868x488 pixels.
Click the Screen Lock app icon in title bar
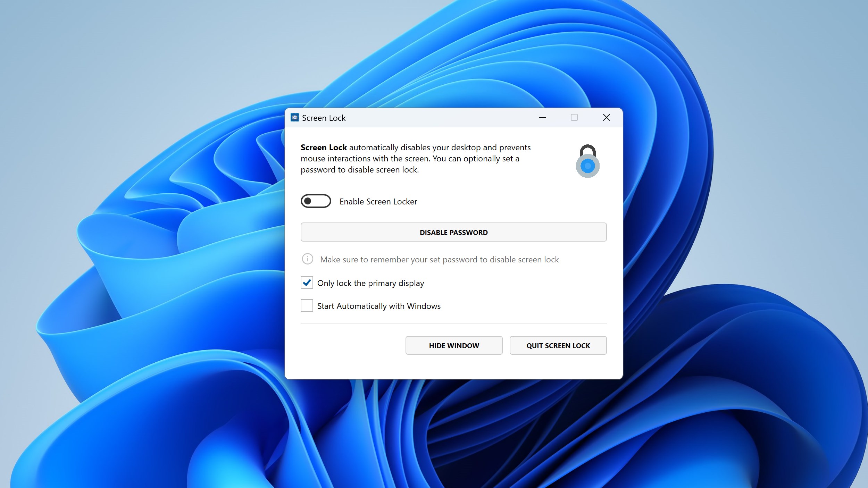pyautogui.click(x=295, y=118)
